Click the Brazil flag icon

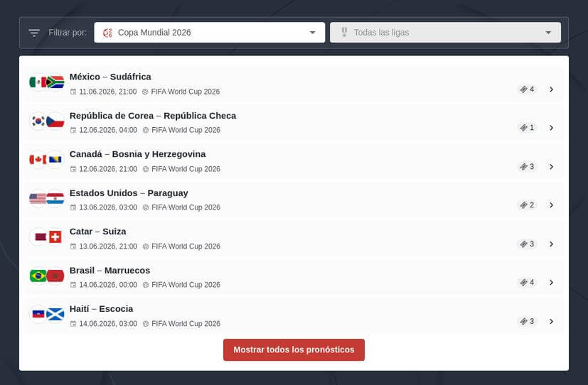pos(38,276)
